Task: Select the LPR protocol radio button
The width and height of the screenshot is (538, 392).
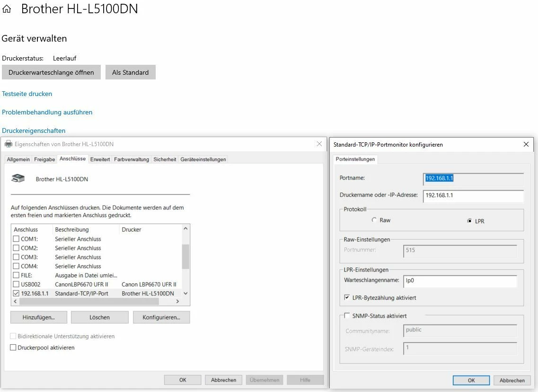Action: [469, 221]
